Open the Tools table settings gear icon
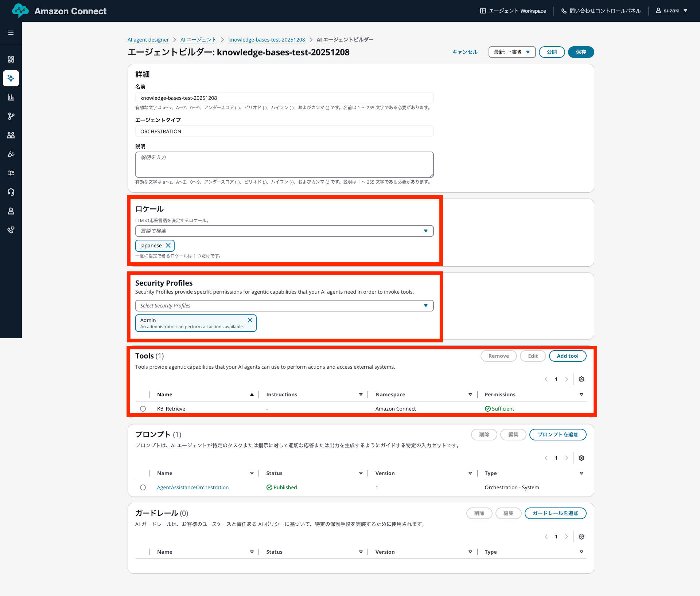The height and width of the screenshot is (596, 700). [x=581, y=379]
